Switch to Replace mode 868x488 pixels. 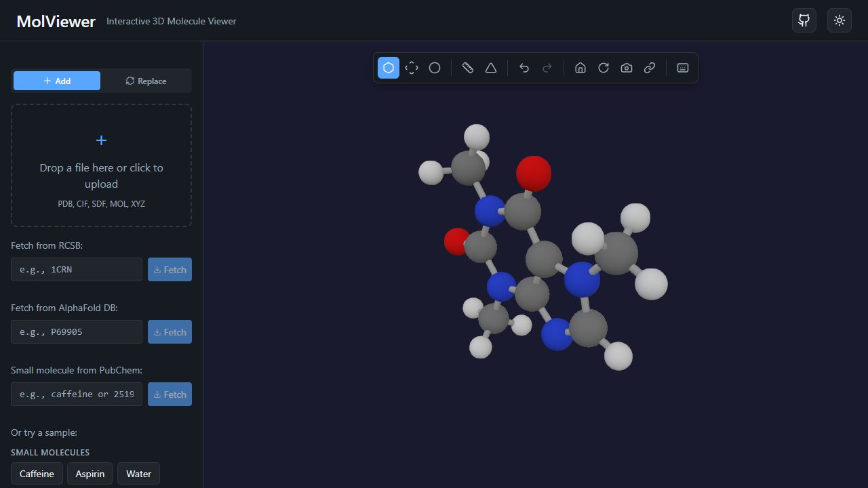(146, 81)
